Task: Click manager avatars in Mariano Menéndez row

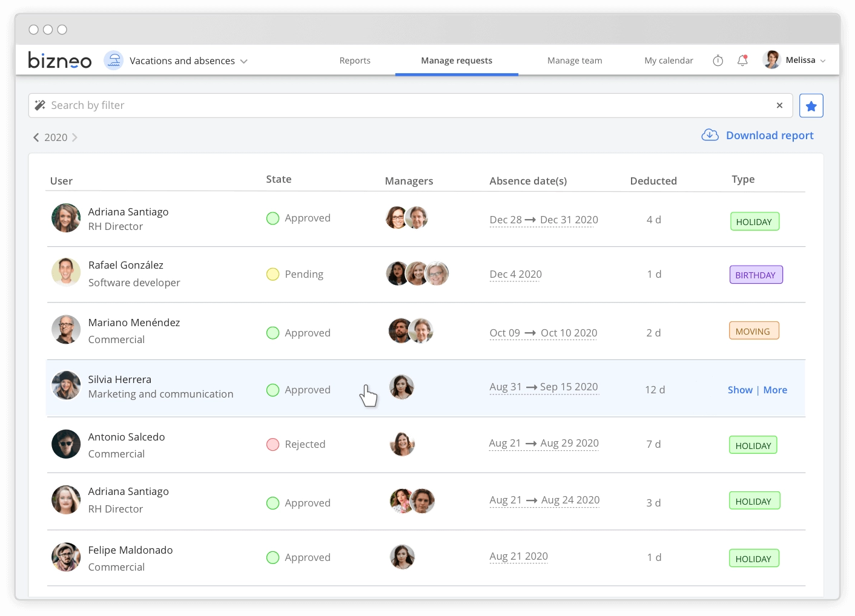Action: (x=411, y=331)
